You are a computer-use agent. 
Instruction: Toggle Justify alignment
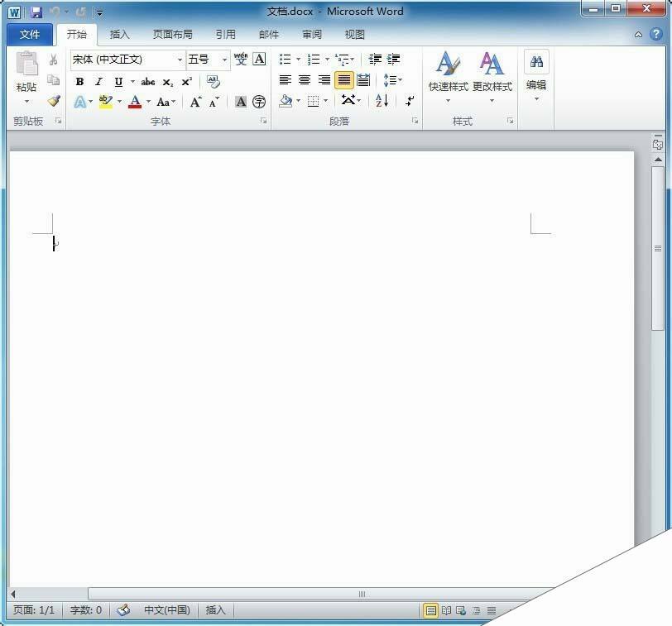[343, 79]
